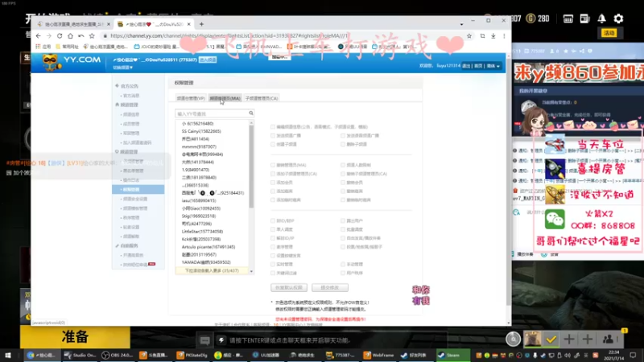644x362 pixels.
Task: Click the first plus invite slot
Action: 569,339
